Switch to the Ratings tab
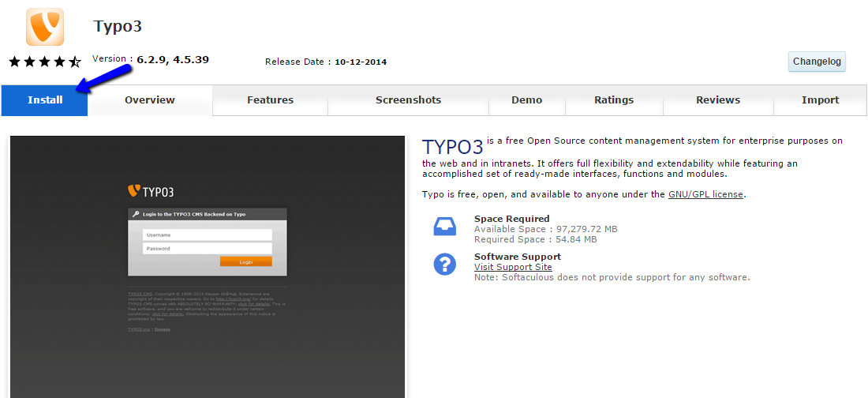The height and width of the screenshot is (398, 868). [x=614, y=100]
